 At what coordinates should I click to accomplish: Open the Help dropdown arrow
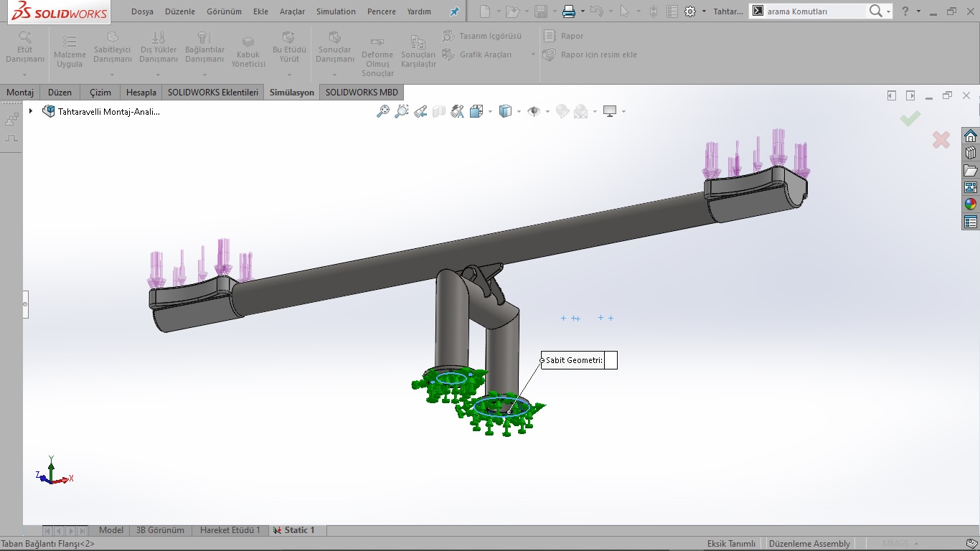918,11
